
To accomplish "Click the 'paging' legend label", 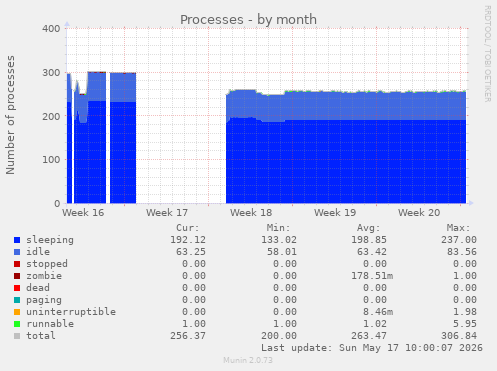I will click(x=44, y=300).
